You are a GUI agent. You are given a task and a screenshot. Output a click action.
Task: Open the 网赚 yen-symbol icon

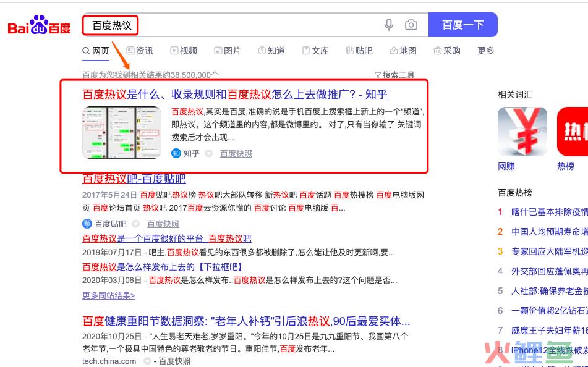click(522, 132)
